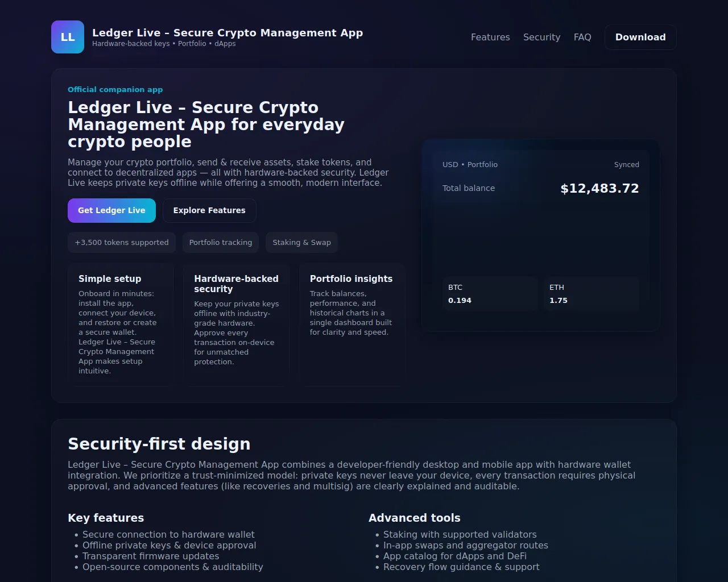Click the 'Portfolio tracking' chip

tap(221, 242)
